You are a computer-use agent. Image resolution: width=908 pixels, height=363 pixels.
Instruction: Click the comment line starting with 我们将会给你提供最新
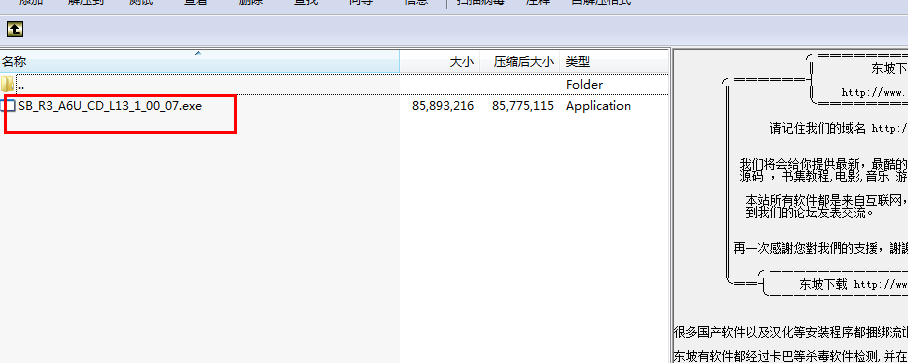tap(823, 164)
